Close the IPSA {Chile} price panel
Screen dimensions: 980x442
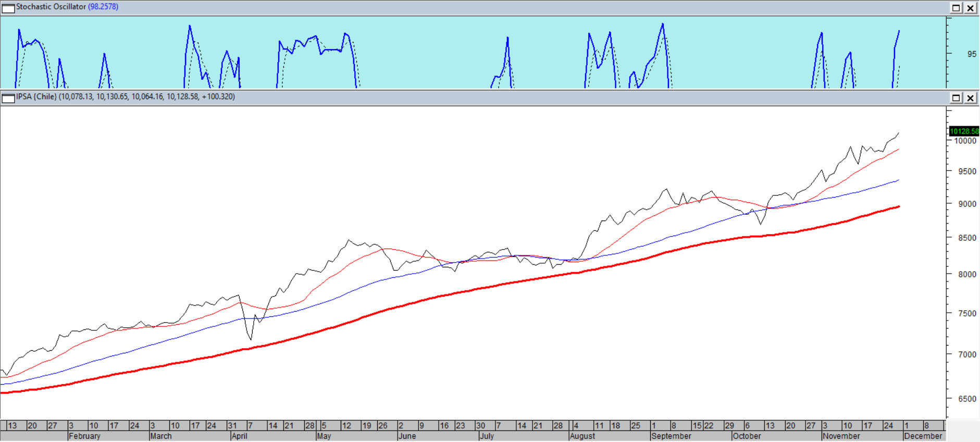point(970,98)
